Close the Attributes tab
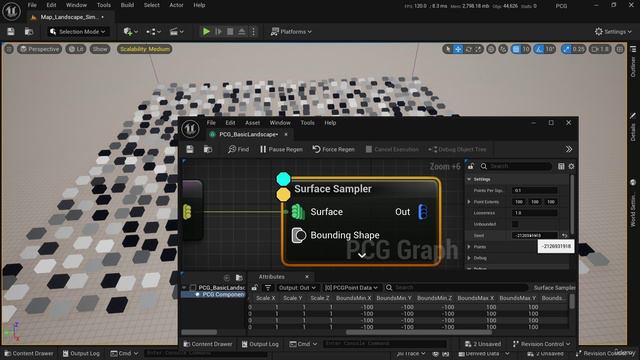Screen dimensions: 640x360 (x=307, y=277)
